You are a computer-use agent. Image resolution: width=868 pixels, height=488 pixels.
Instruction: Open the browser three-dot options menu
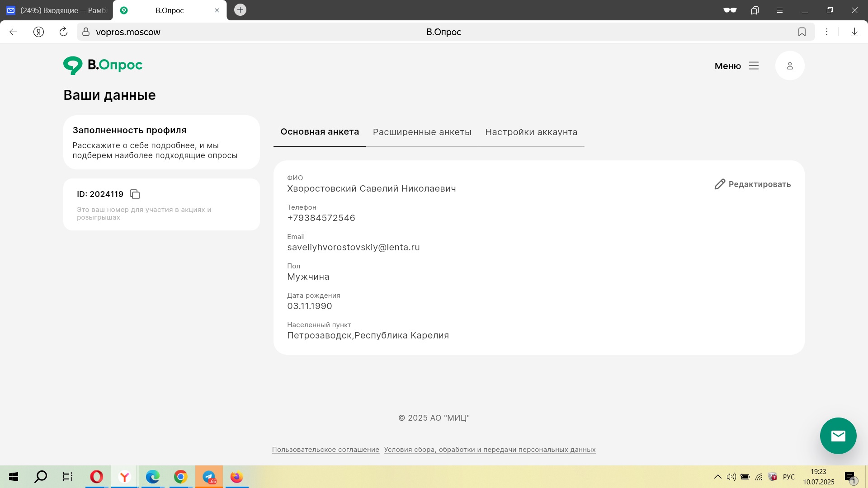click(826, 32)
